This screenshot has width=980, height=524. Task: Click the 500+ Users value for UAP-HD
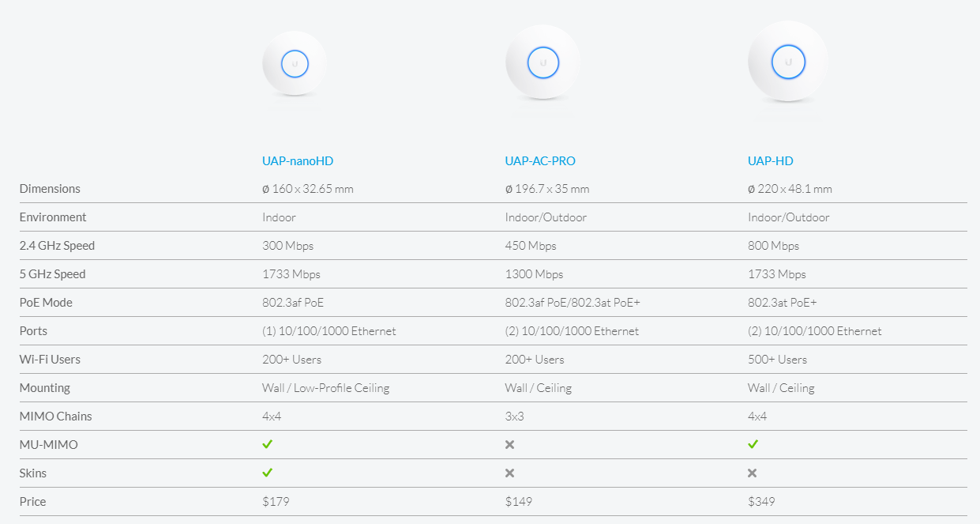(777, 360)
